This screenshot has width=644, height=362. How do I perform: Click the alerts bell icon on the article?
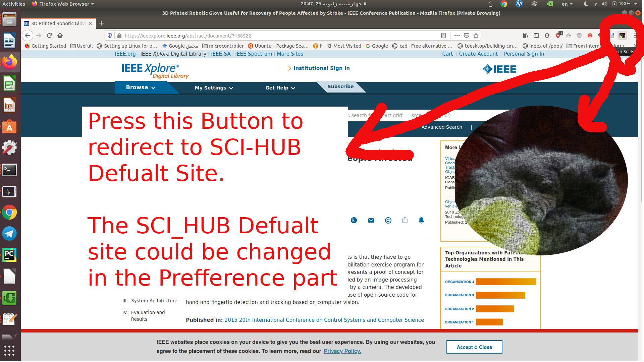(421, 220)
